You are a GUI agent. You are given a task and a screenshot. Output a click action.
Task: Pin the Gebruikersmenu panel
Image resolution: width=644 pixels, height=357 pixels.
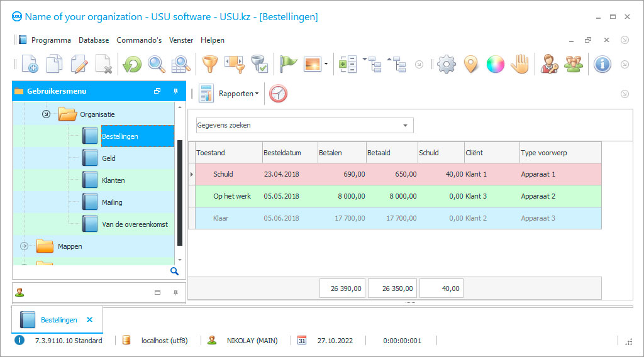176,91
